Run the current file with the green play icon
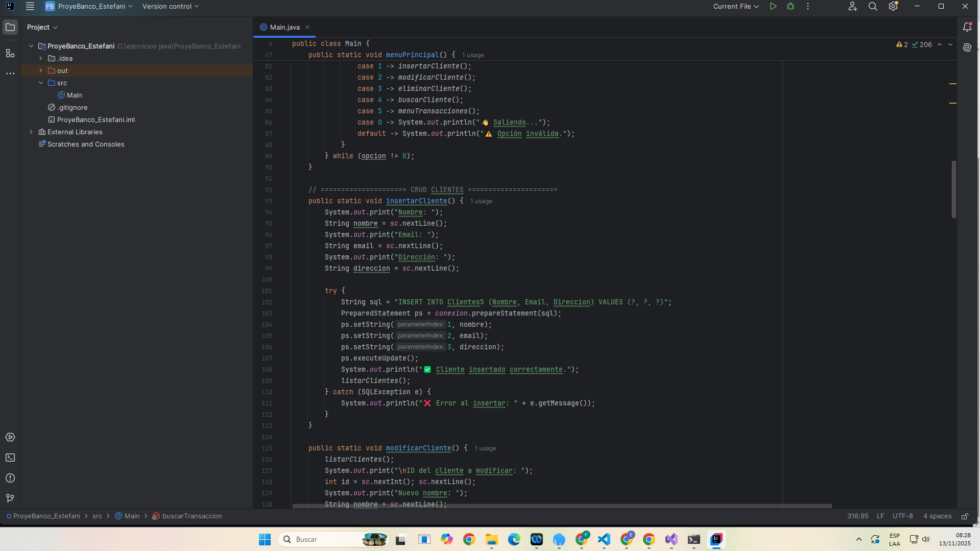Screen dimensions: 980x551 [x=773, y=7]
